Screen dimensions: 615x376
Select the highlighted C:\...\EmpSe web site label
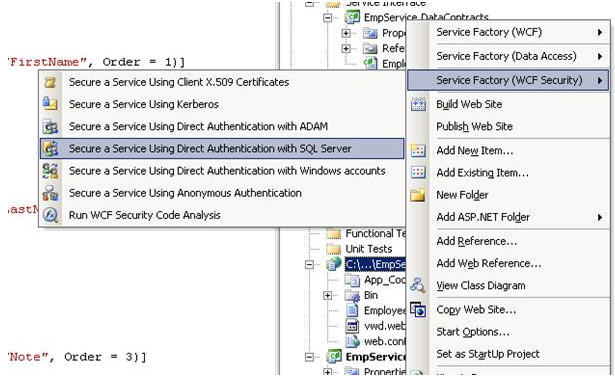coord(375,265)
